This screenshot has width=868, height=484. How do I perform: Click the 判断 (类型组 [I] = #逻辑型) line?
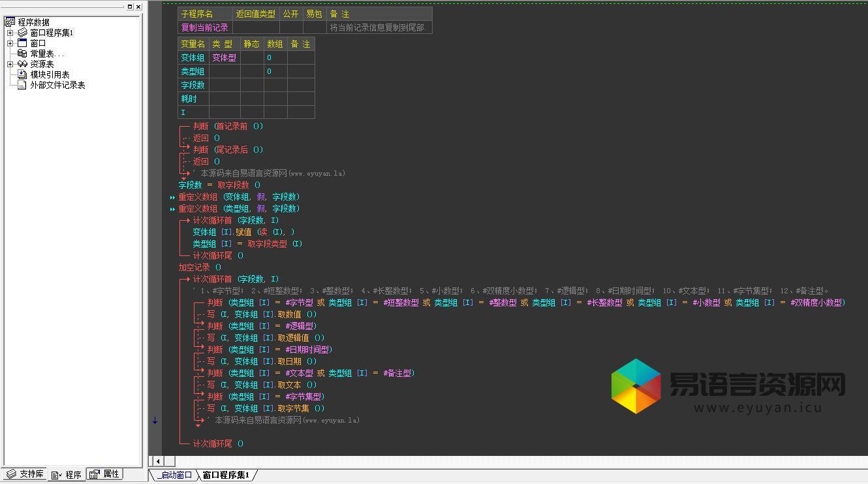click(x=262, y=326)
